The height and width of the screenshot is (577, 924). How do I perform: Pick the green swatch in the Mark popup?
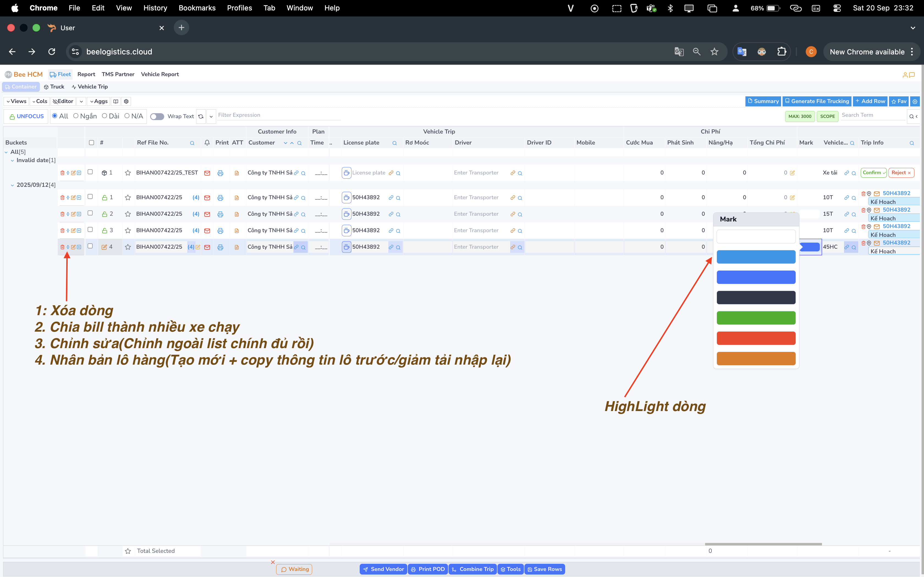tap(756, 318)
